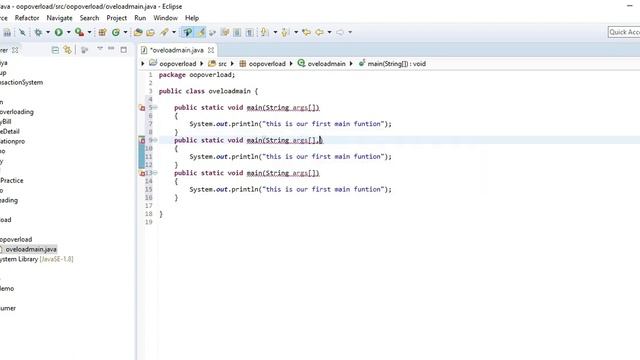
Task: Collapse All in Package Explorer
Action: [55, 50]
